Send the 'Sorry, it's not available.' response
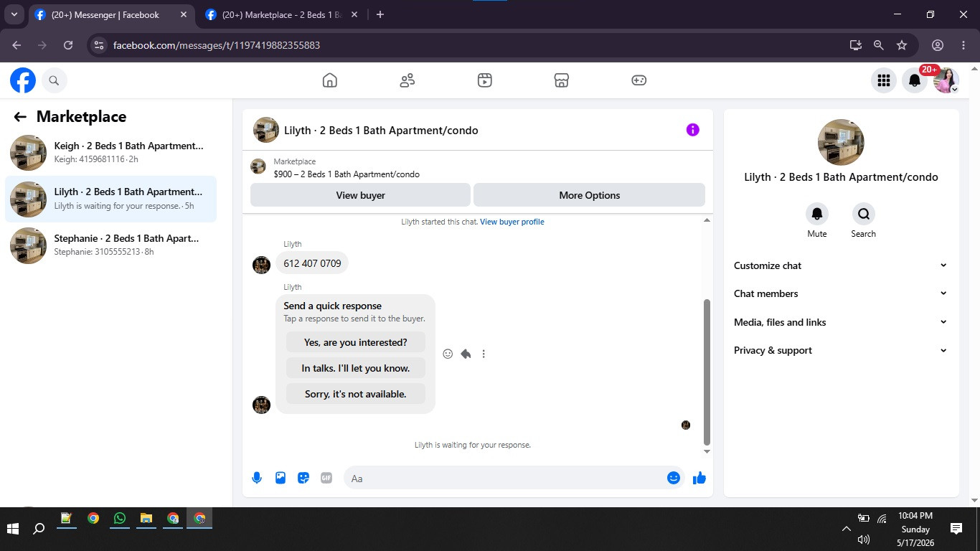 pos(355,394)
